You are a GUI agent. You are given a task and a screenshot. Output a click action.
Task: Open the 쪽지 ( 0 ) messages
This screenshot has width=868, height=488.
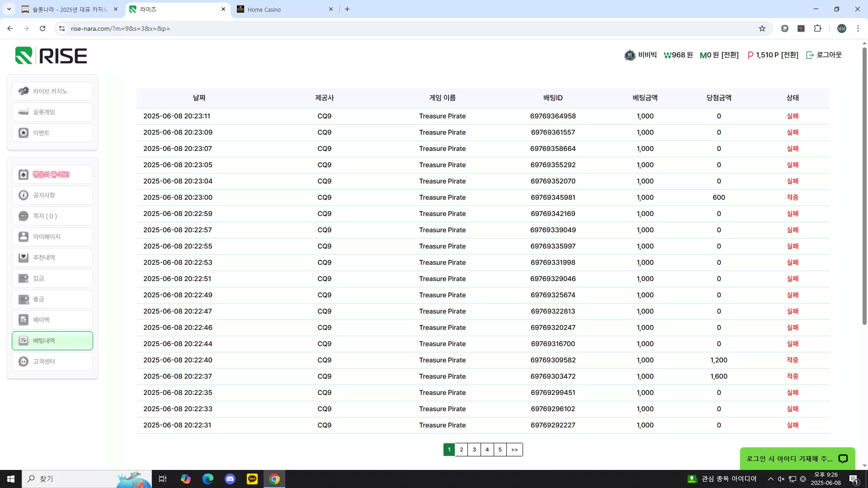[52, 216]
